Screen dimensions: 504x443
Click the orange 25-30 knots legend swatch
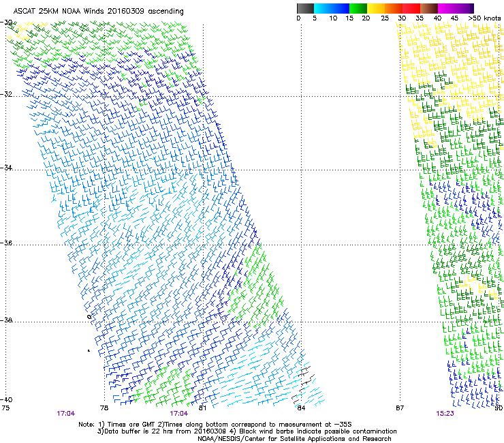tap(394, 8)
